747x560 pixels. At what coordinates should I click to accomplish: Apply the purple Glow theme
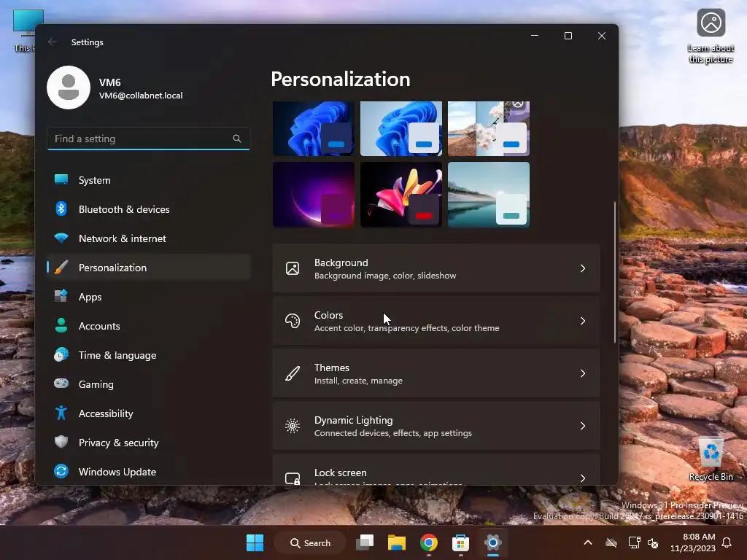[314, 194]
